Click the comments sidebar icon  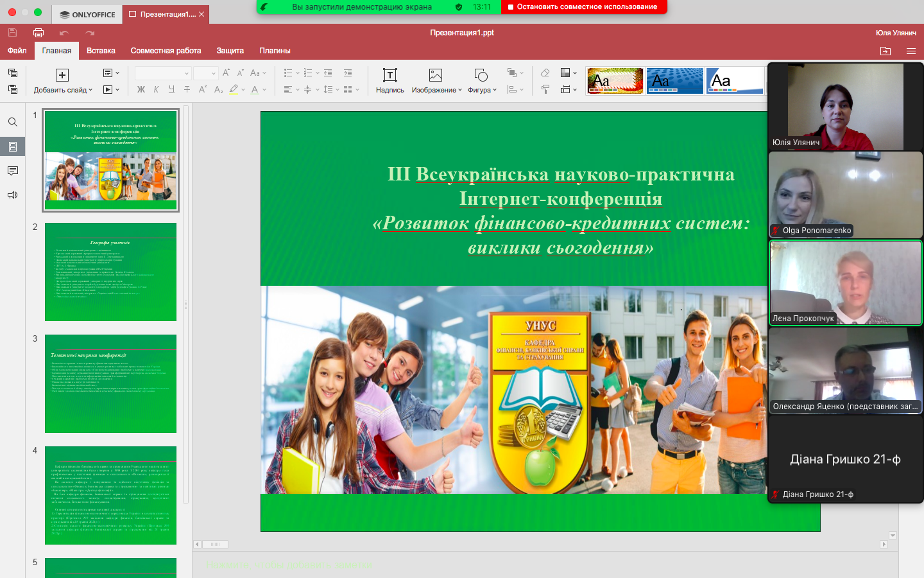click(x=12, y=171)
